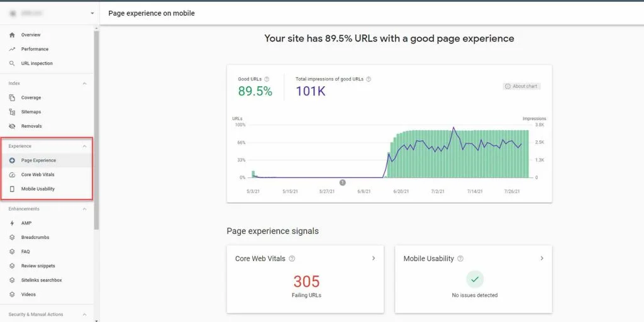
Task: Collapse the Enhancements section chevron
Action: [85, 209]
